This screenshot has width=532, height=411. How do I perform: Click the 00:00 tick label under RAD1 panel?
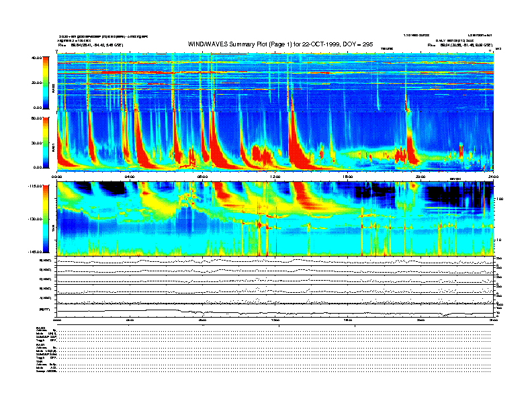coord(56,177)
